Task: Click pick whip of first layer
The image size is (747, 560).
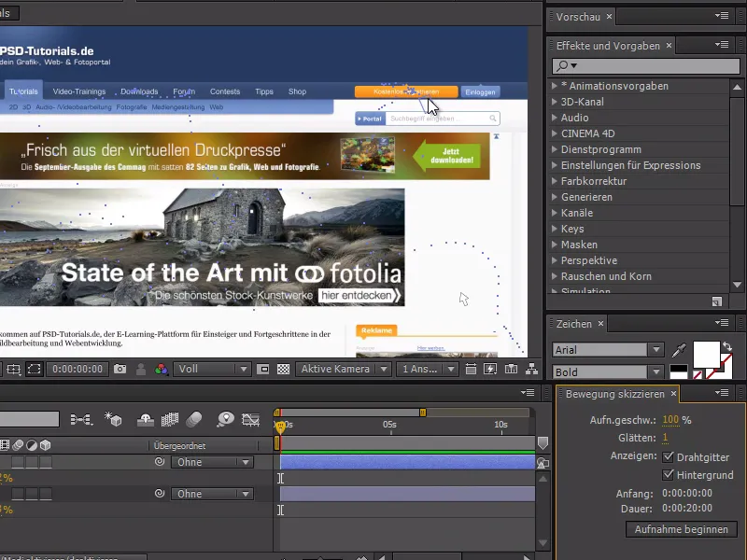Action: 160,462
